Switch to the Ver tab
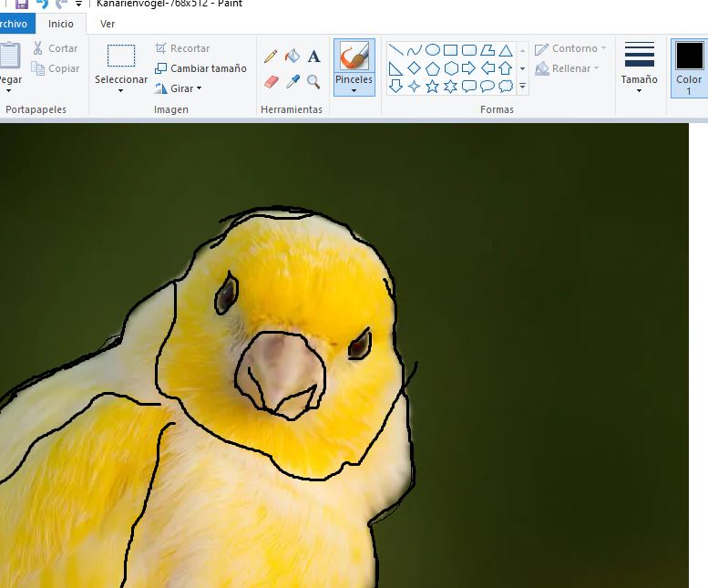Screen dimensions: 708x588 [108, 24]
